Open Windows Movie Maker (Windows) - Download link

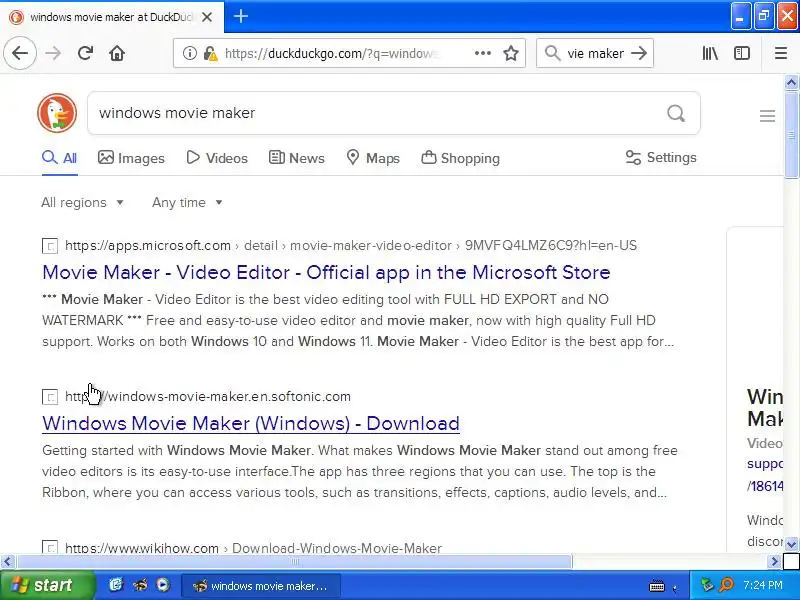coord(251,423)
